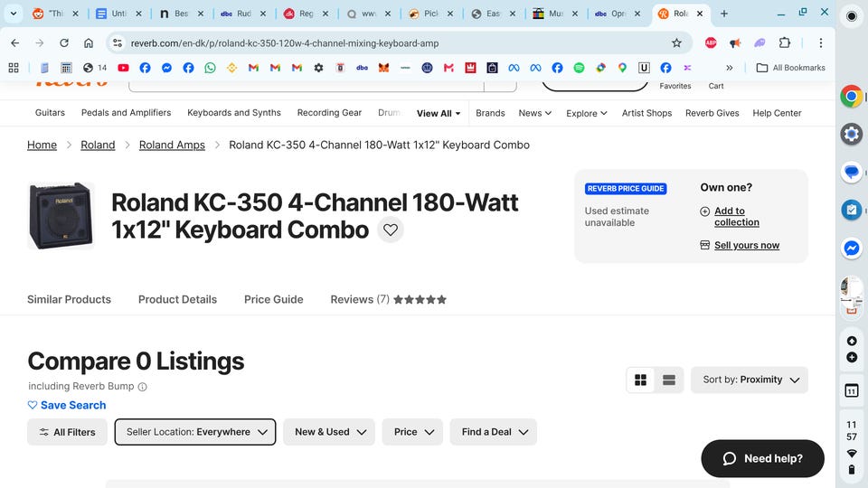This screenshot has width=868, height=488.
Task: Open the Chrome app in the shelf
Action: (851, 97)
